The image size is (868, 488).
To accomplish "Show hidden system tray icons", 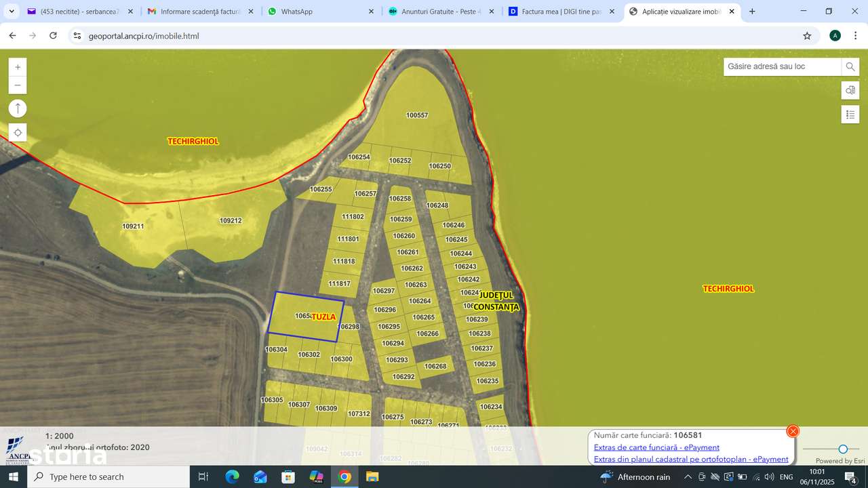I will 688,477.
